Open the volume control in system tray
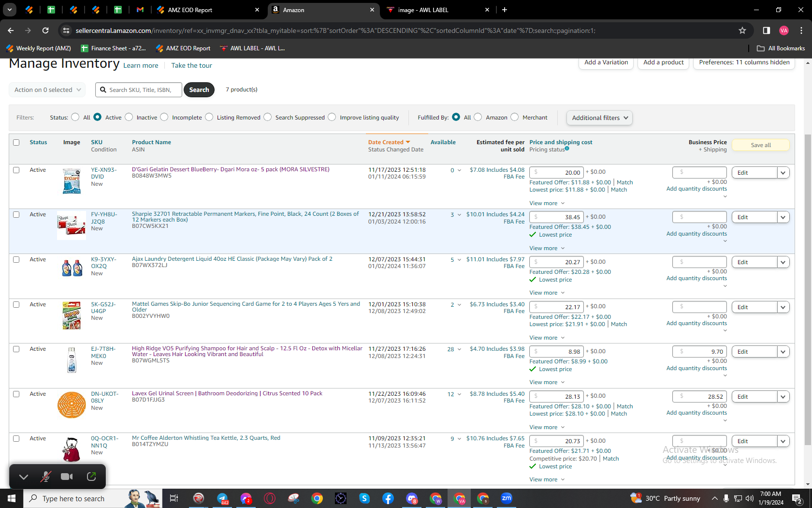The height and width of the screenshot is (508, 812). pos(750,498)
